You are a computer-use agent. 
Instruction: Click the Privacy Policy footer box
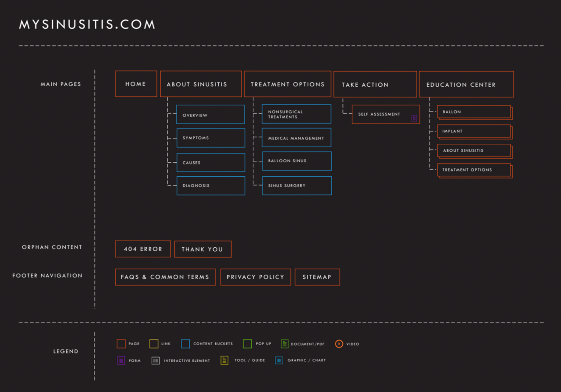(x=256, y=277)
